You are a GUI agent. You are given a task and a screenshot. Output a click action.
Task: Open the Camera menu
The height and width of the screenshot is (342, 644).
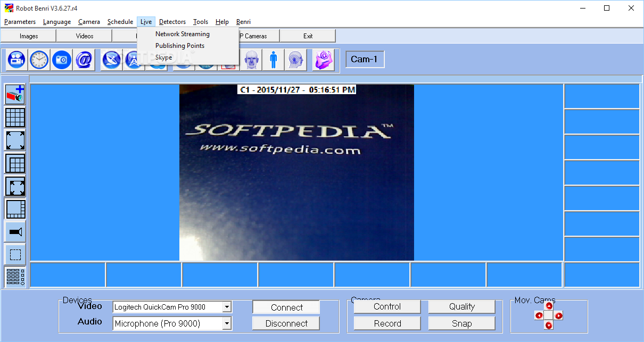point(89,22)
